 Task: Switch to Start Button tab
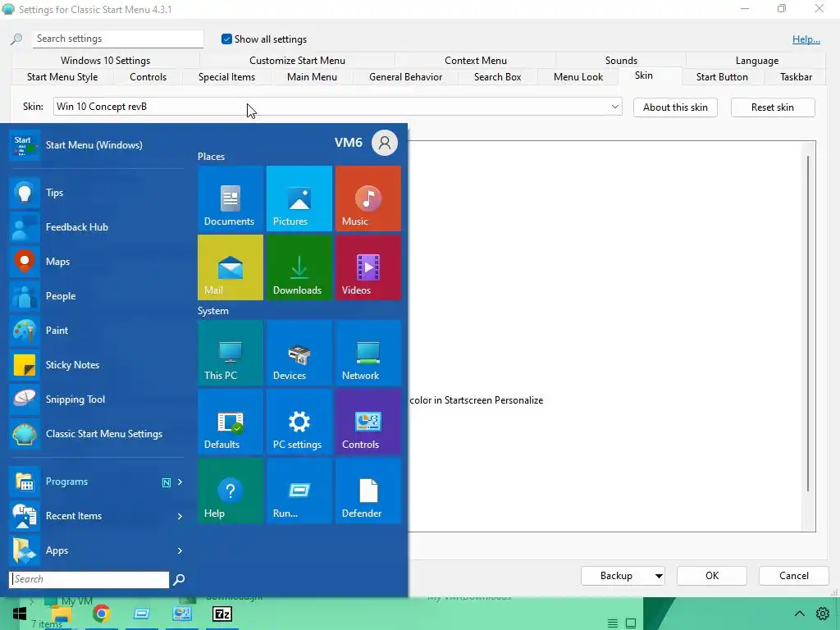coord(722,77)
